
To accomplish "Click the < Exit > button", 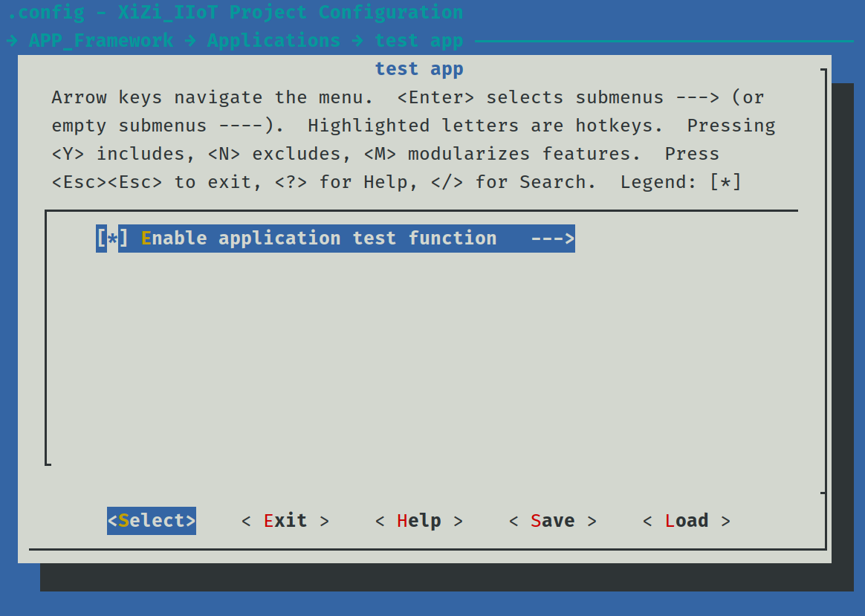I will [285, 521].
